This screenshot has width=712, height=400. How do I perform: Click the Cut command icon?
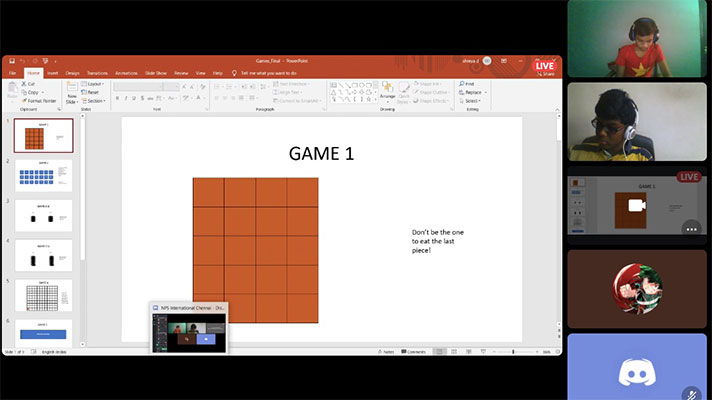tap(33, 84)
